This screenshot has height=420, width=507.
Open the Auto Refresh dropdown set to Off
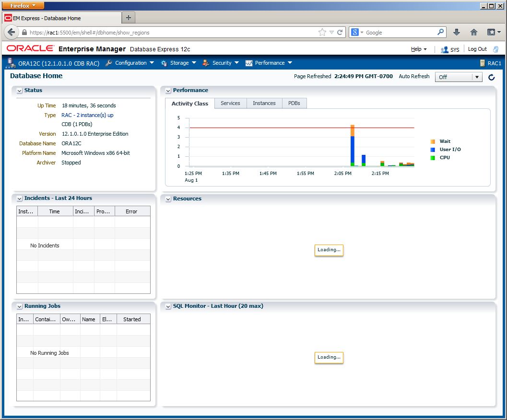(459, 77)
